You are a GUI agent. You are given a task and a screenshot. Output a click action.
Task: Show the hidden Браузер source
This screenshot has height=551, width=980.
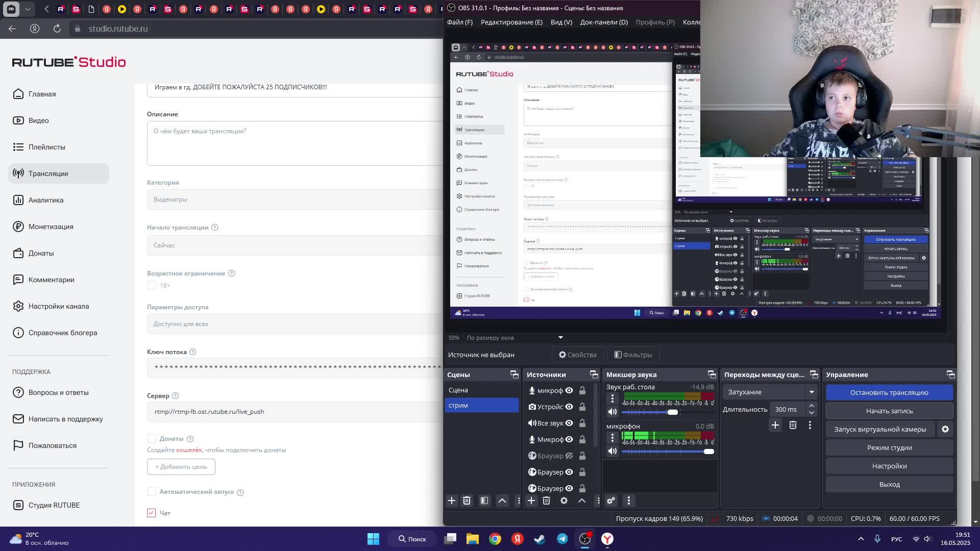[x=569, y=456]
